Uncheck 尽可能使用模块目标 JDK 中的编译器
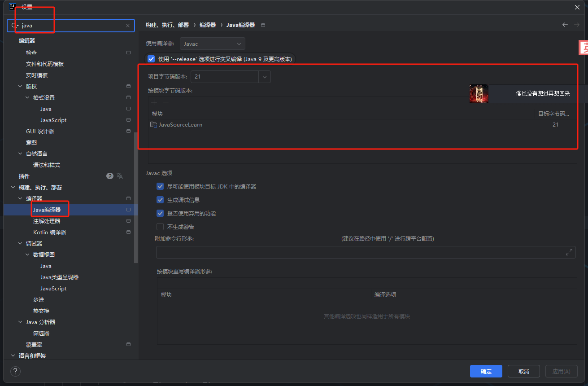Viewport: 588px width, 386px height. point(160,186)
